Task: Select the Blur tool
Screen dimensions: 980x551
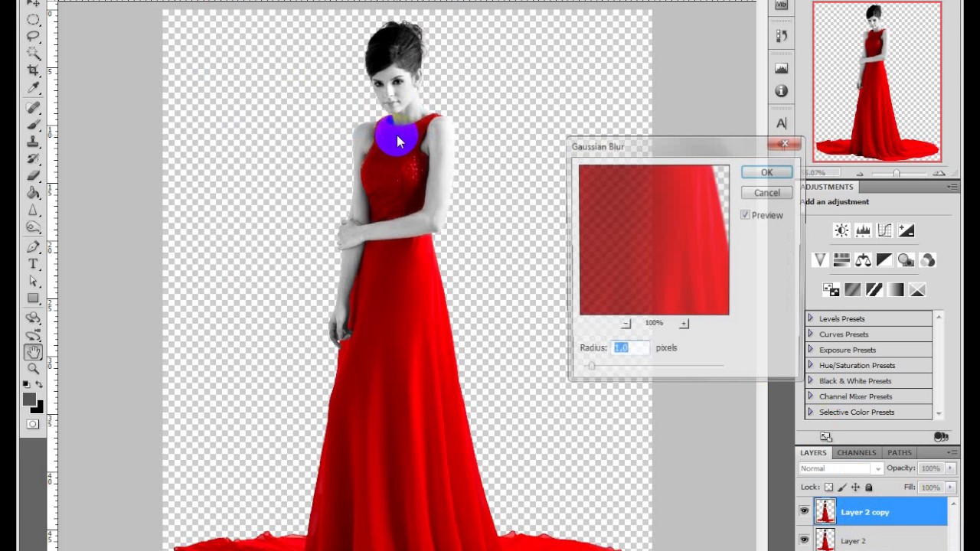Action: (33, 210)
